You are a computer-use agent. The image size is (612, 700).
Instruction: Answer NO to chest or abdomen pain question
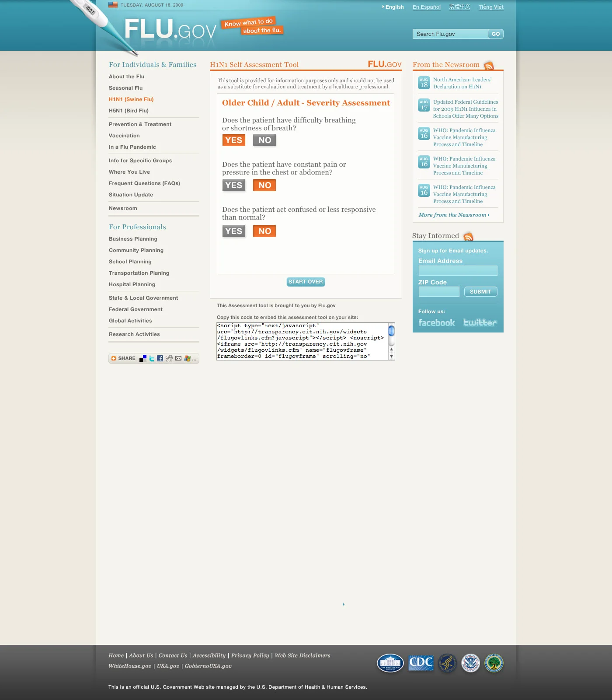[x=264, y=185]
